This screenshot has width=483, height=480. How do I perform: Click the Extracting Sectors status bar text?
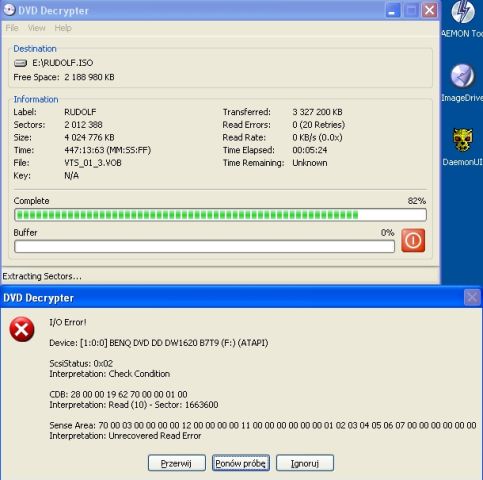(42, 276)
